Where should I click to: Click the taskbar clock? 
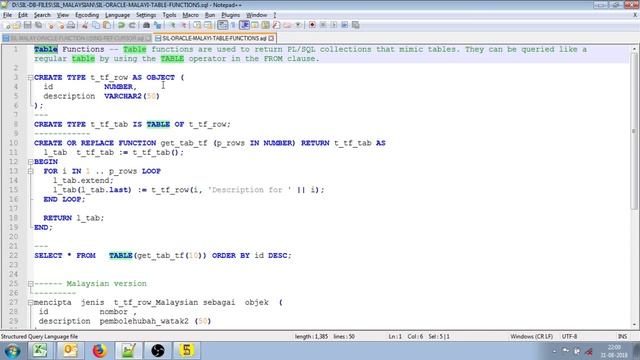pyautogui.click(x=614, y=351)
